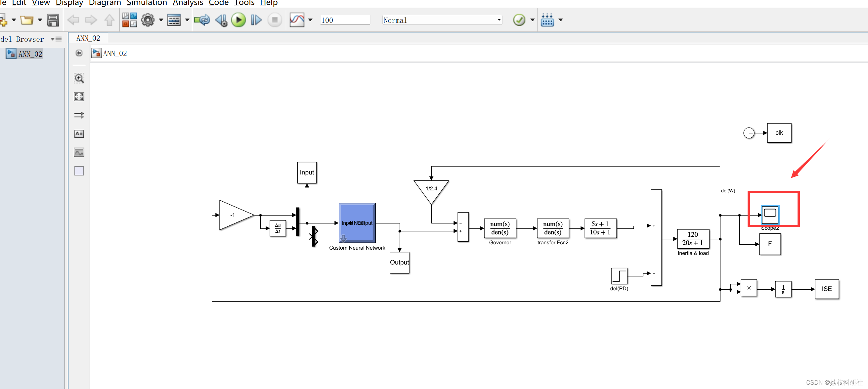Click the Custom Neural Network block

click(357, 223)
